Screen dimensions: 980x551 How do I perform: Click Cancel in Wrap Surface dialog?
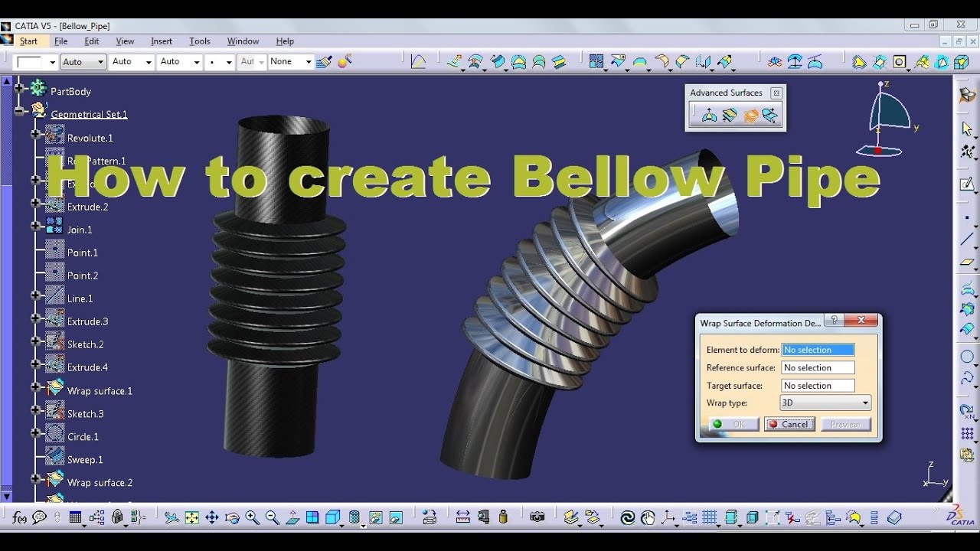(x=789, y=424)
